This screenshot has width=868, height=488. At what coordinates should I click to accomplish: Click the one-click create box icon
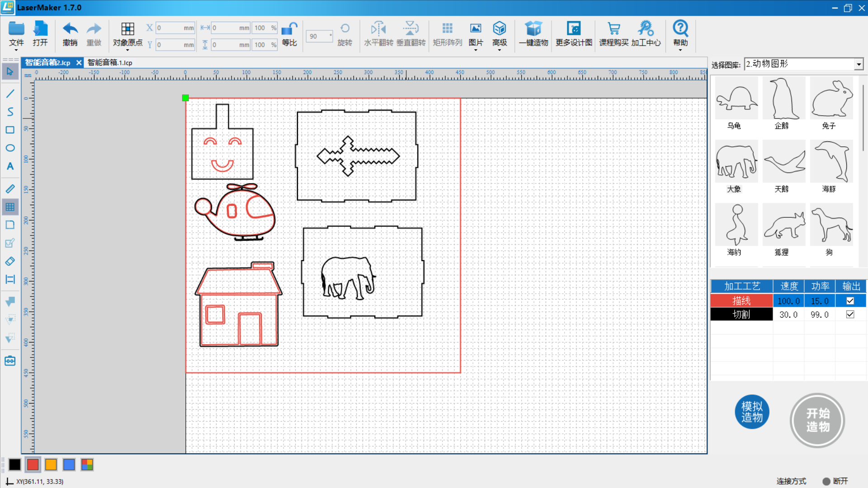click(533, 29)
